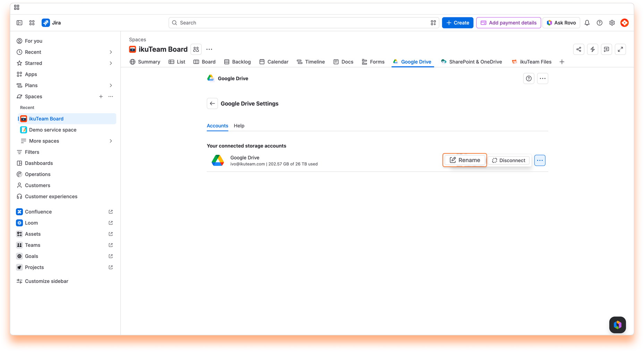This screenshot has height=352, width=644.
Task: Click the Ask Rovo button
Action: click(x=561, y=23)
